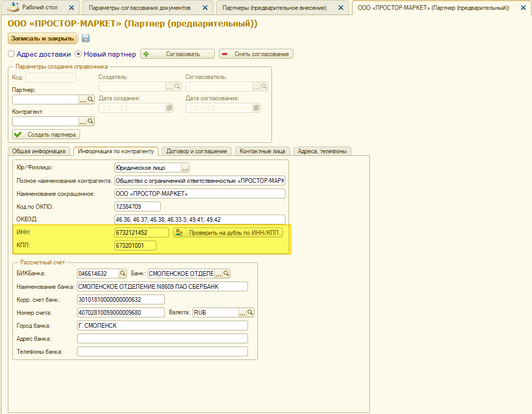The image size is (532, 414).
Task: Click magnifier icon next to Валюта field
Action: (x=250, y=313)
